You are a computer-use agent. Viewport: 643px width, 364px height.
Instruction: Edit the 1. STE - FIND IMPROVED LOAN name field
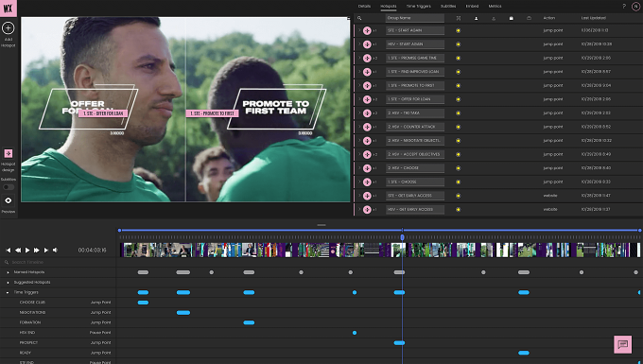(414, 72)
